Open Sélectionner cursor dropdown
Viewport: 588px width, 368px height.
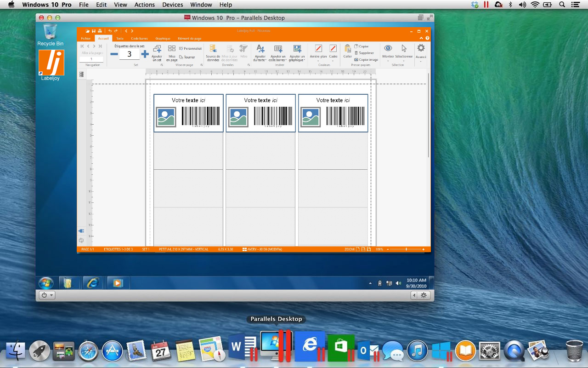point(404,53)
